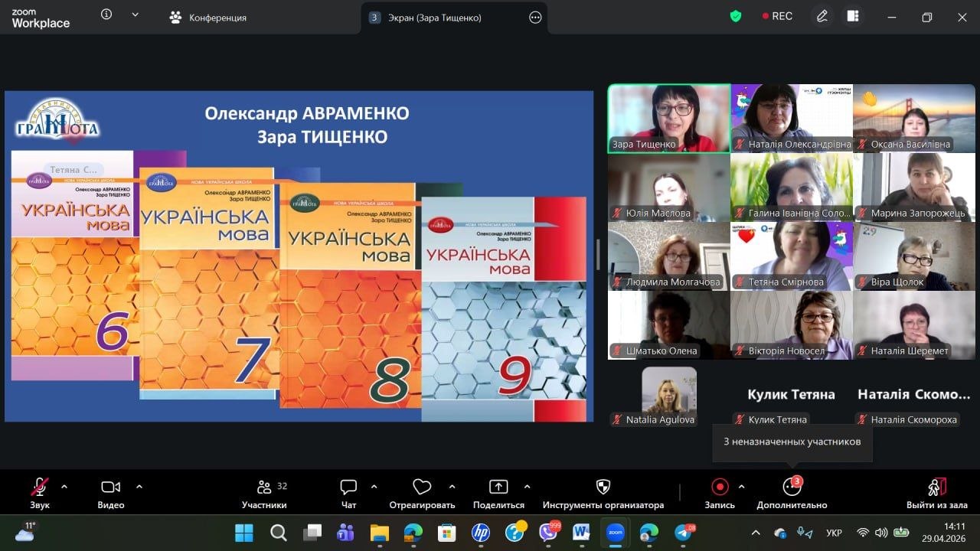Image resolution: width=980 pixels, height=551 pixels.
Task: Click the grade 9 Українська мова textbook cover
Action: [504, 308]
